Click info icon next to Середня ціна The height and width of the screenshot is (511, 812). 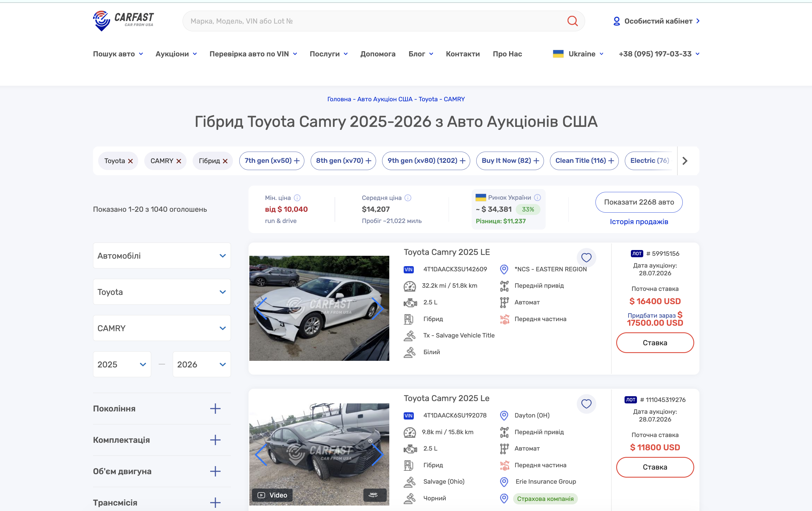coord(408,198)
